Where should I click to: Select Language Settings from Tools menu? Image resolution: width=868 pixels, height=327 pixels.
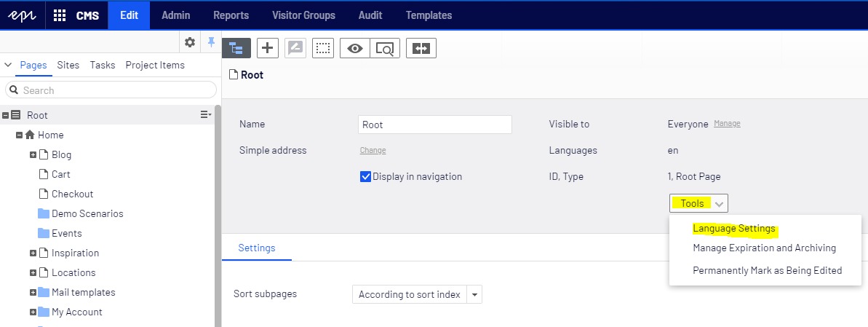point(733,229)
